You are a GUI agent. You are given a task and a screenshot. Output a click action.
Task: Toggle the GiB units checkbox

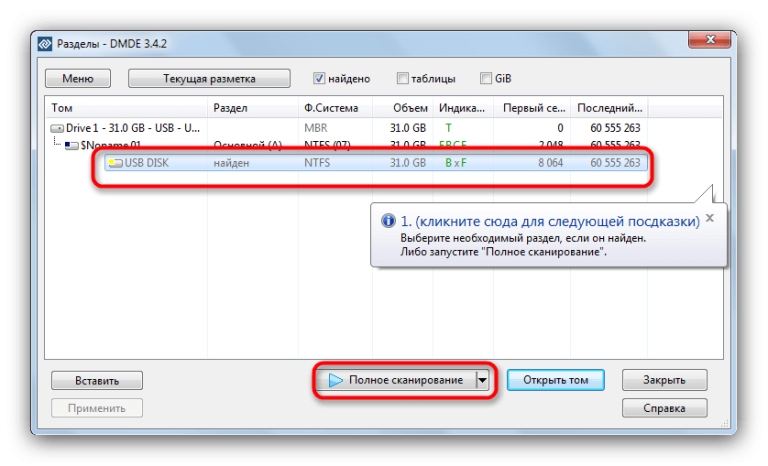[485, 78]
